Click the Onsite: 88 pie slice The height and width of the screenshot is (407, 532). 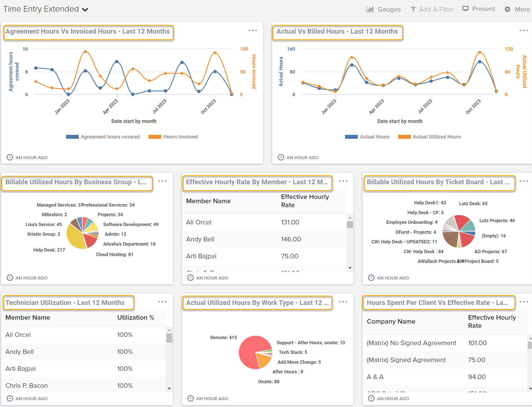coord(264,360)
